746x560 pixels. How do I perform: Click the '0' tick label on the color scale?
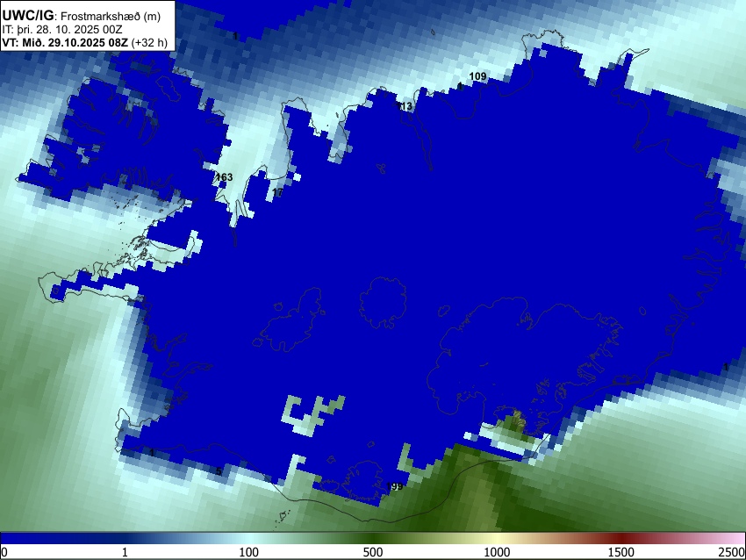[x=4, y=552]
